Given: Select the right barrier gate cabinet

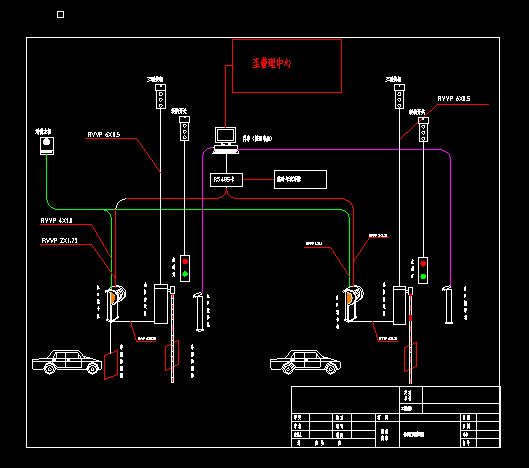Looking at the screenshot, I should (x=399, y=305).
